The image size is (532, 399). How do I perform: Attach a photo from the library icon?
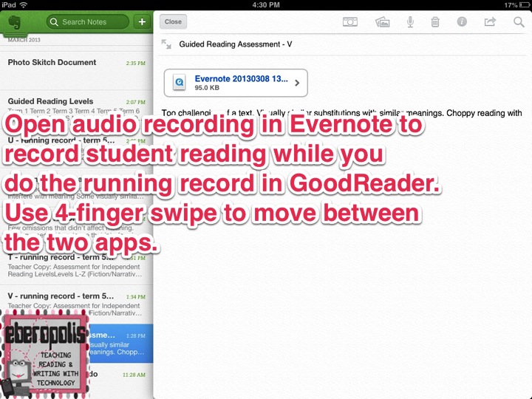pos(383,22)
